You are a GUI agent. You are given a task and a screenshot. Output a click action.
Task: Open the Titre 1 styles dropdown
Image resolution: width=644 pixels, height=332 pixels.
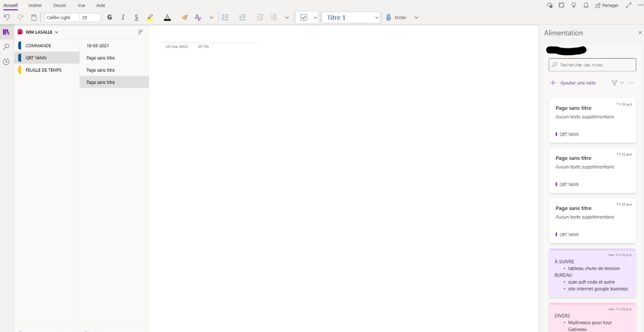tap(351, 17)
